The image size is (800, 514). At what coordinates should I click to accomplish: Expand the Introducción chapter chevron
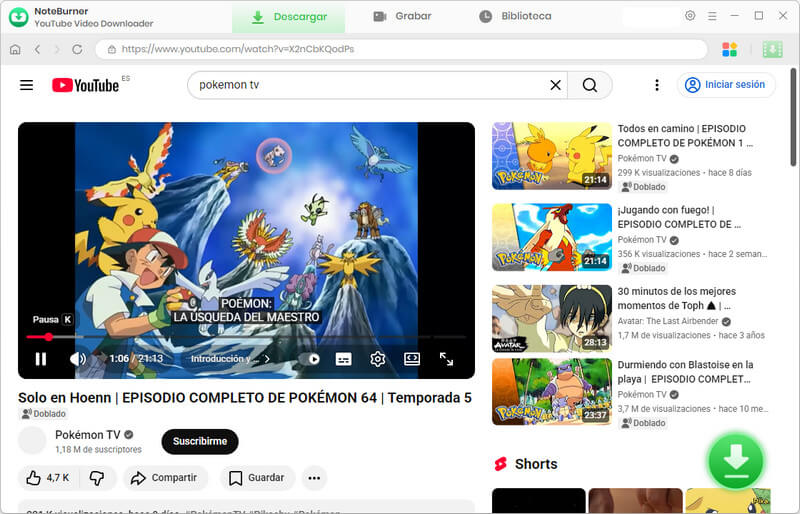coord(267,359)
